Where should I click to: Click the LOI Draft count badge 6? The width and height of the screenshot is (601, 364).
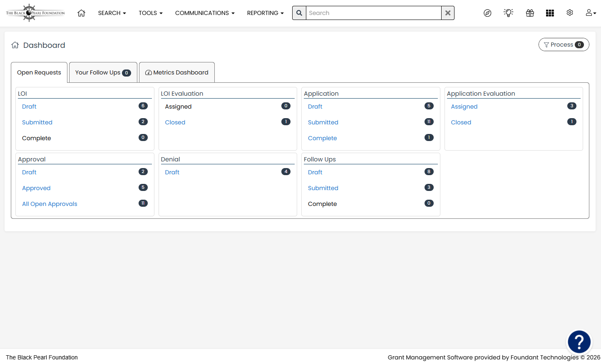point(143,106)
